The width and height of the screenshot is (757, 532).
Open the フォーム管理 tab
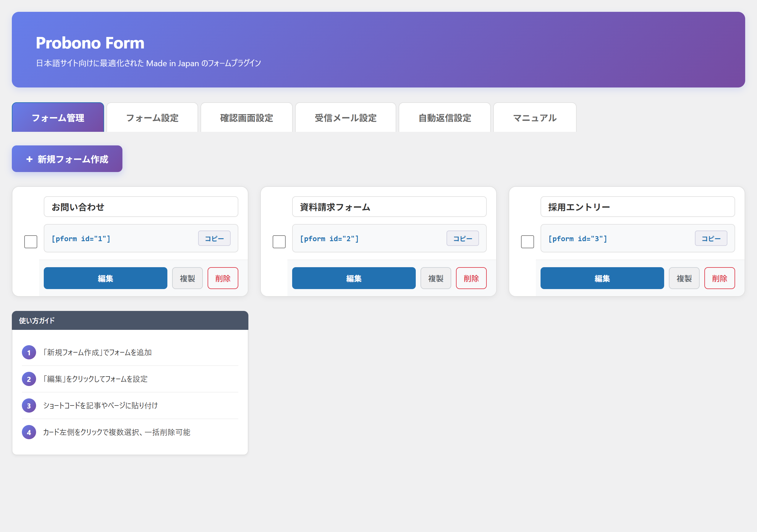pos(58,117)
